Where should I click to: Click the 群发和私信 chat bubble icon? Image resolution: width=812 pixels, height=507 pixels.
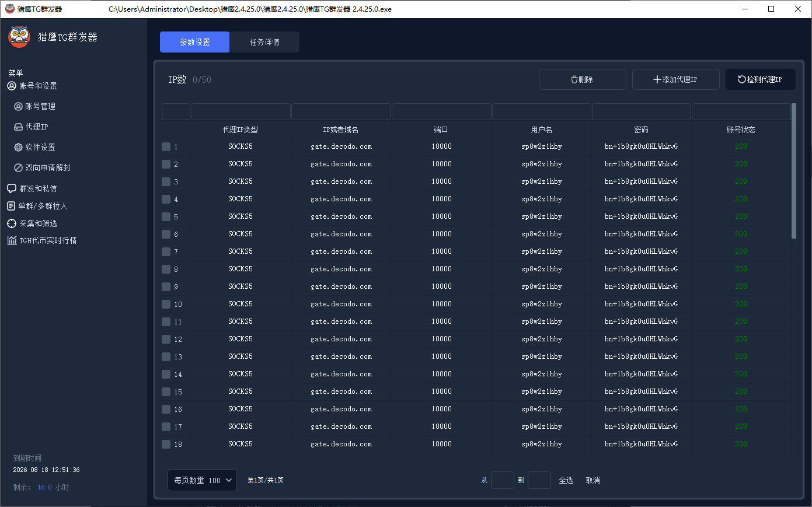[x=12, y=188]
